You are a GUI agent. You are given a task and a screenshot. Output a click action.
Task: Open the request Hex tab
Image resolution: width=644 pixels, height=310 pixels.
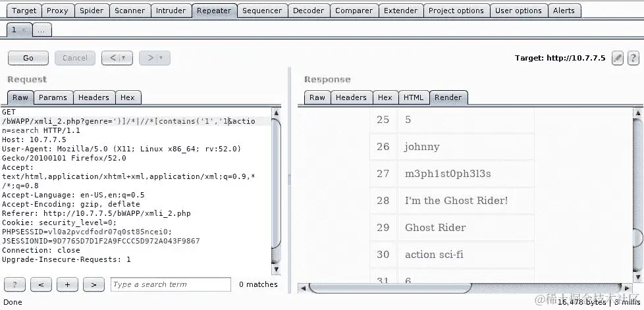128,97
